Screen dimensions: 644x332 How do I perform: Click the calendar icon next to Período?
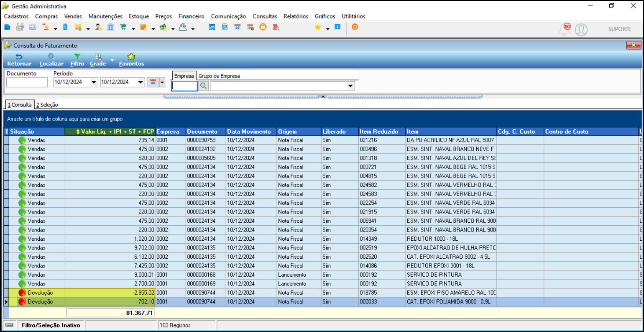[x=153, y=82]
